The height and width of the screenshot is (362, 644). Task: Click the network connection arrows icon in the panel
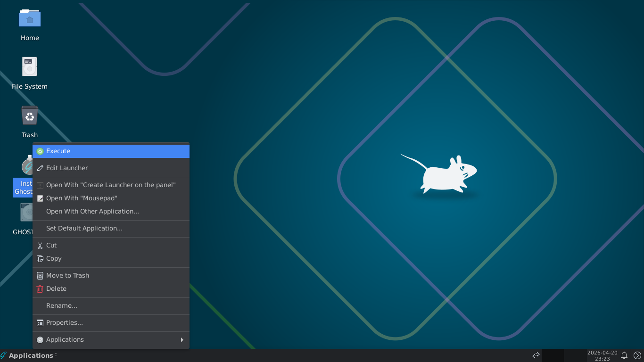[536, 355]
